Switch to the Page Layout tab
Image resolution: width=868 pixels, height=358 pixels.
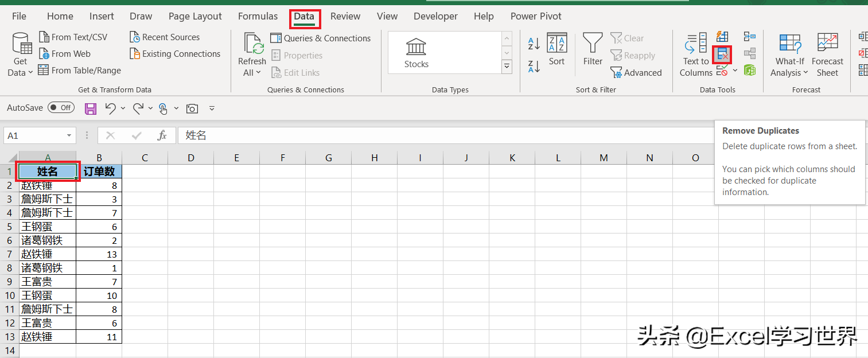point(195,16)
